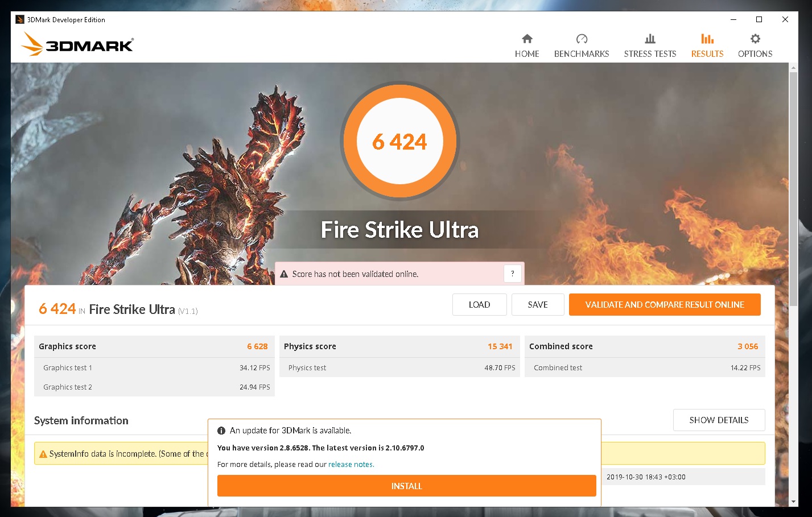The height and width of the screenshot is (517, 812).
Task: Click the 3DMark logo
Action: coord(77,44)
